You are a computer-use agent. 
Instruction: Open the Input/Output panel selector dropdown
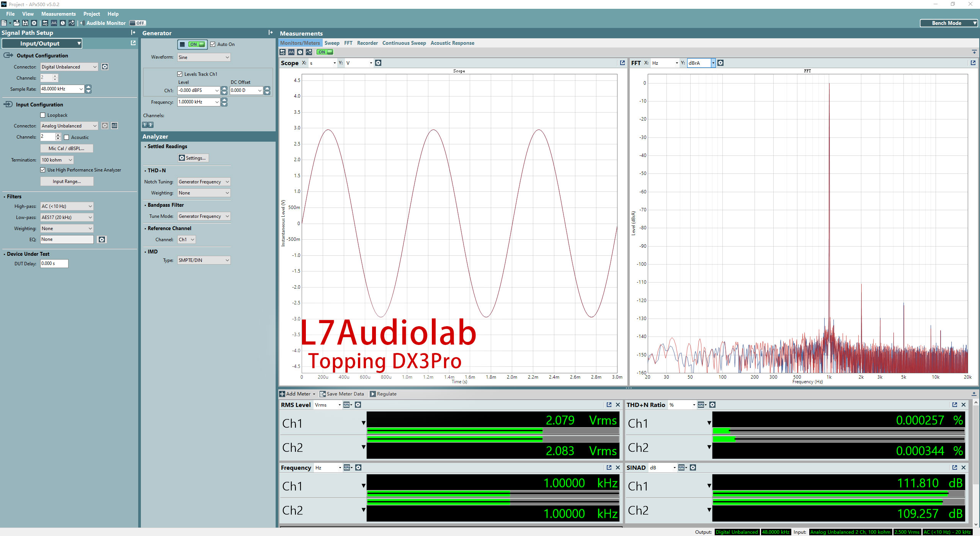42,44
